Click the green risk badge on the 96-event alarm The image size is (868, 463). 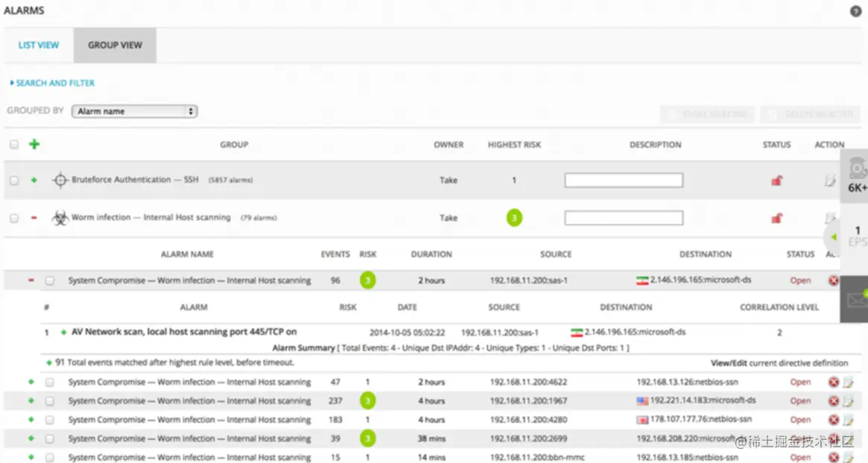(x=367, y=280)
